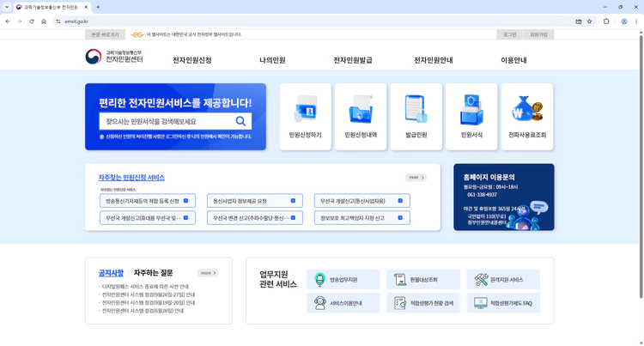Open the 민원신청내역 folder icon
The width and height of the screenshot is (644, 346).
(361, 112)
